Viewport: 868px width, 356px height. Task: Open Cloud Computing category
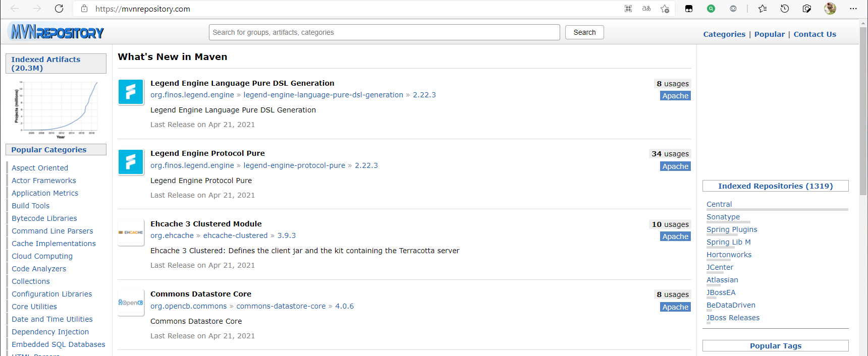coord(42,256)
